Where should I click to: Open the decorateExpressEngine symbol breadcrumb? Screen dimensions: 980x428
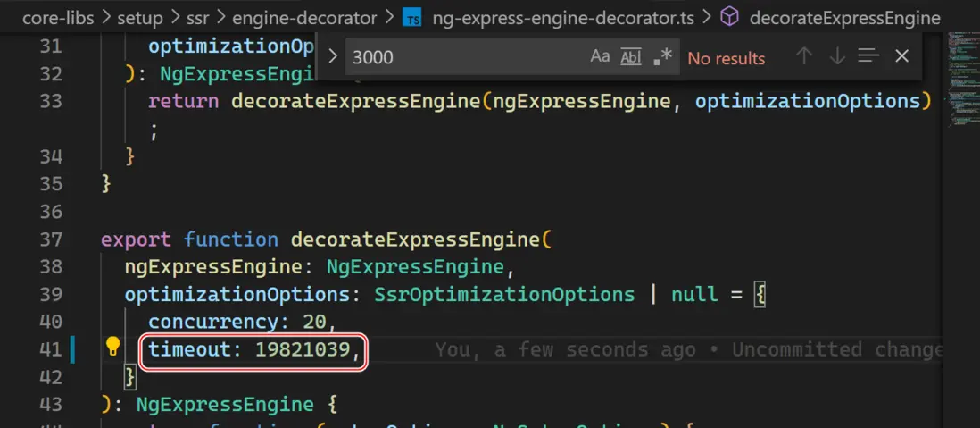pos(844,17)
